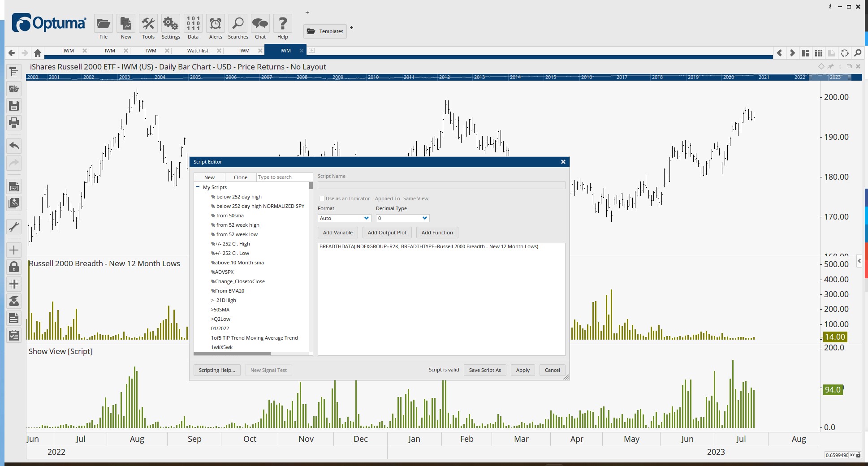Open the Alerts clock icon
Viewport: 868px width, 466px height.
[216, 24]
